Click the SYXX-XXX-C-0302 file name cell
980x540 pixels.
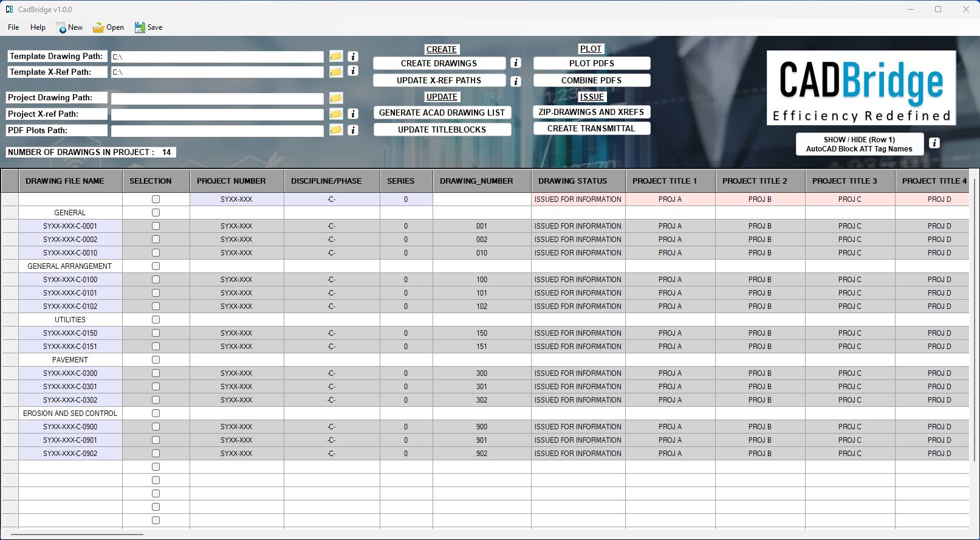coord(70,400)
